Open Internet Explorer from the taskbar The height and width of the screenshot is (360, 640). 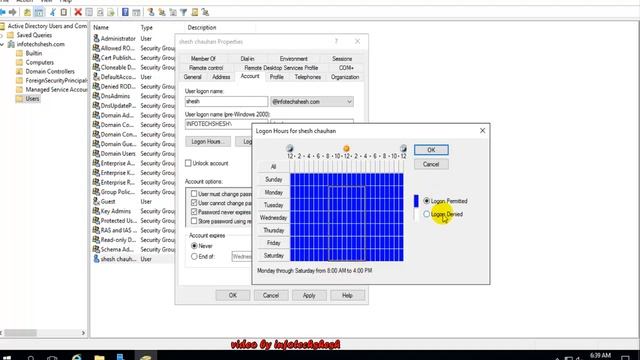pos(76,357)
